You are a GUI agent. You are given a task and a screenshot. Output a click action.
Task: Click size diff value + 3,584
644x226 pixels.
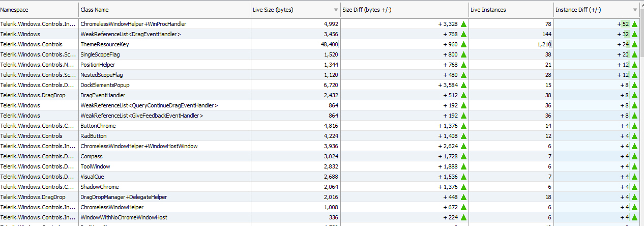pyautogui.click(x=448, y=85)
